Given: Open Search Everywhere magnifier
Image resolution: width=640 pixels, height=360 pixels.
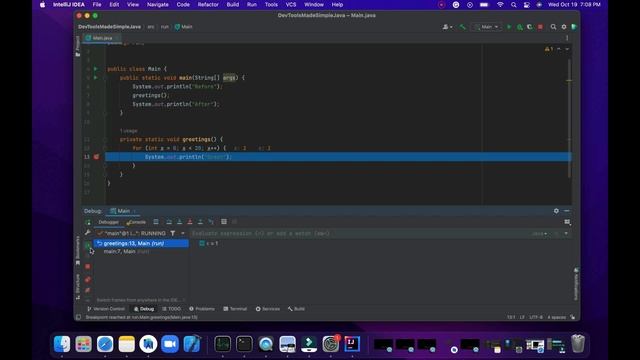Looking at the screenshot, I should (x=553, y=27).
